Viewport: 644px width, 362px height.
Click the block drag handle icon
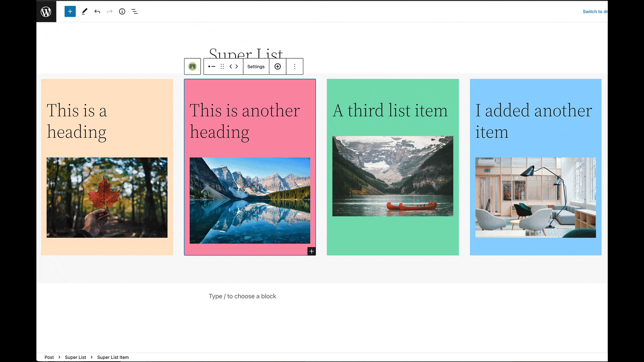(x=222, y=66)
